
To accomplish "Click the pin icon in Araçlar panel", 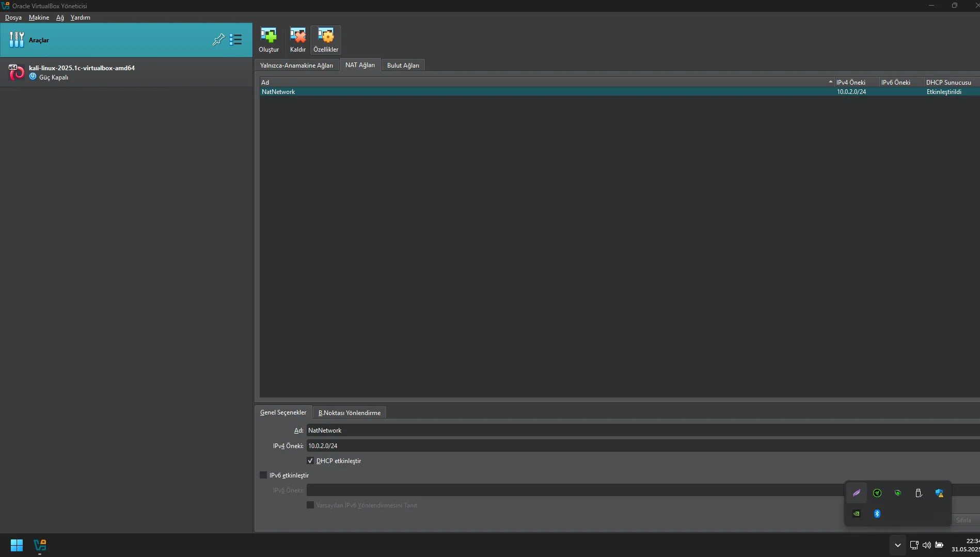I will (x=218, y=40).
